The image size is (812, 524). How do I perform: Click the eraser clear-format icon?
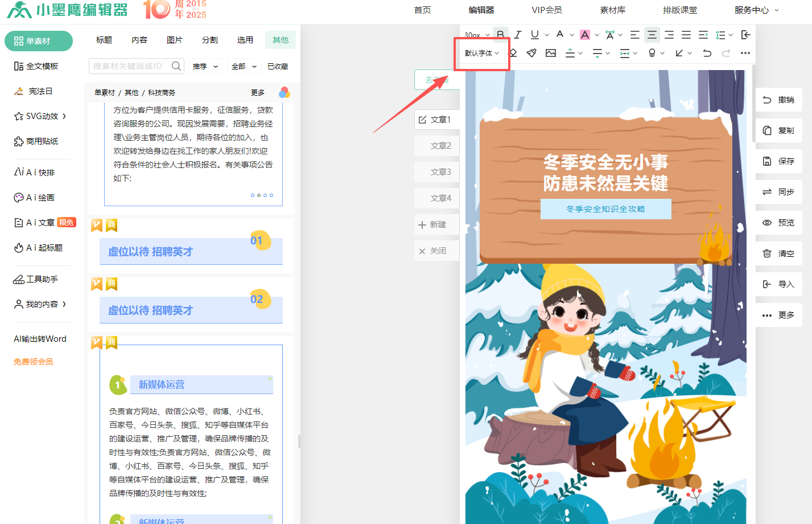(513, 53)
